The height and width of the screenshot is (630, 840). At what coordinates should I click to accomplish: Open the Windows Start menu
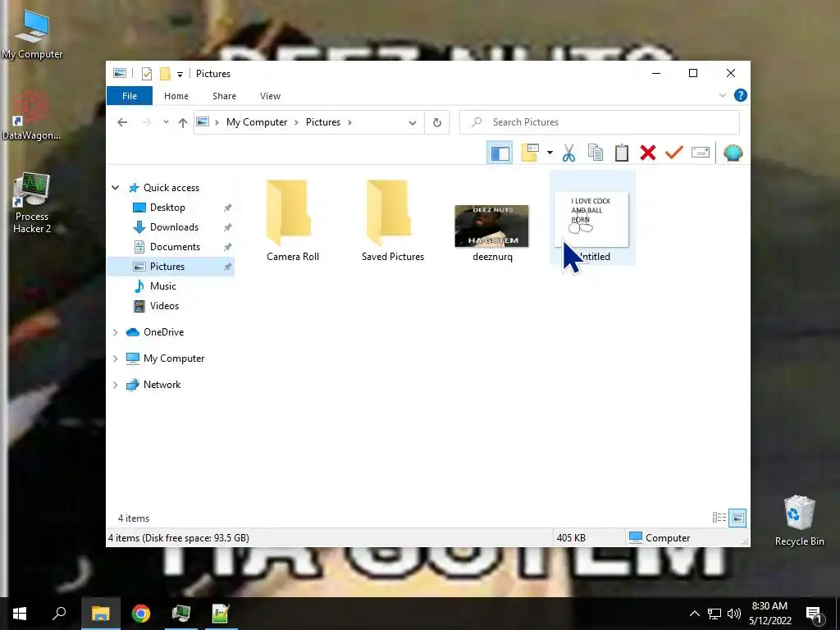[x=20, y=614]
